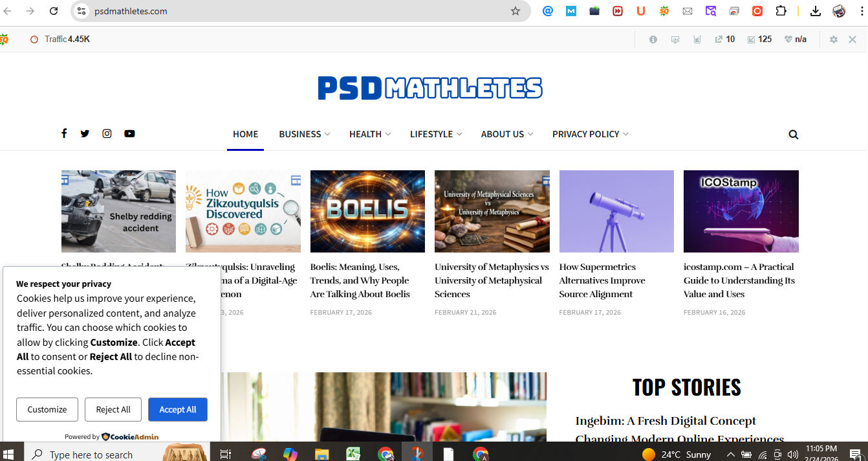This screenshot has width=868, height=461.
Task: Open the Boelis: Meaning, Uses, Trends article link
Action: pyautogui.click(x=360, y=280)
